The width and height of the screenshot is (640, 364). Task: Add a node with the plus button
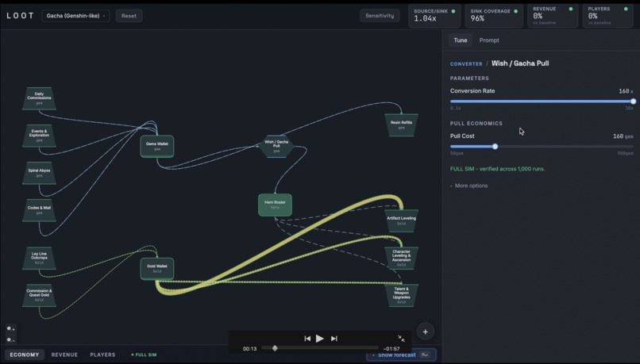(426, 331)
